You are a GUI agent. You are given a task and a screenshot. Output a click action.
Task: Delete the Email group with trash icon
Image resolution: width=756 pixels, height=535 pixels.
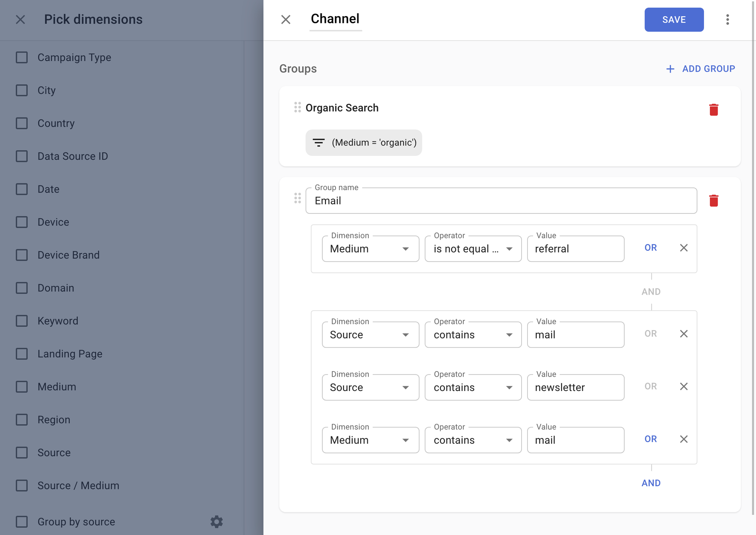pos(714,200)
